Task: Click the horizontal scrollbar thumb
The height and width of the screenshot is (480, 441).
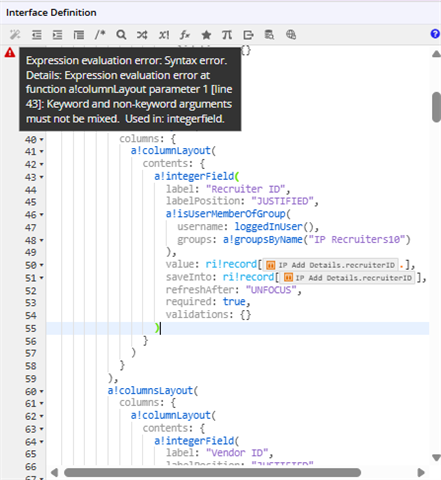Action: 212,473
